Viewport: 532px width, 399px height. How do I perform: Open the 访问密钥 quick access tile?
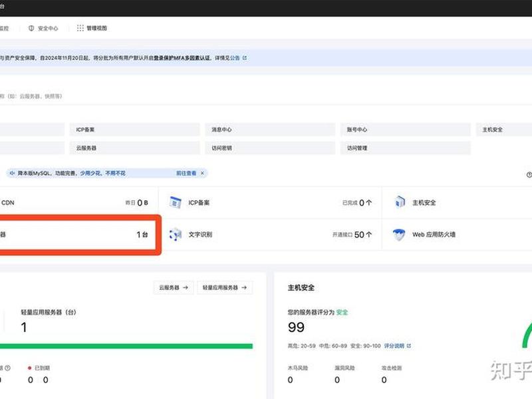coord(270,148)
